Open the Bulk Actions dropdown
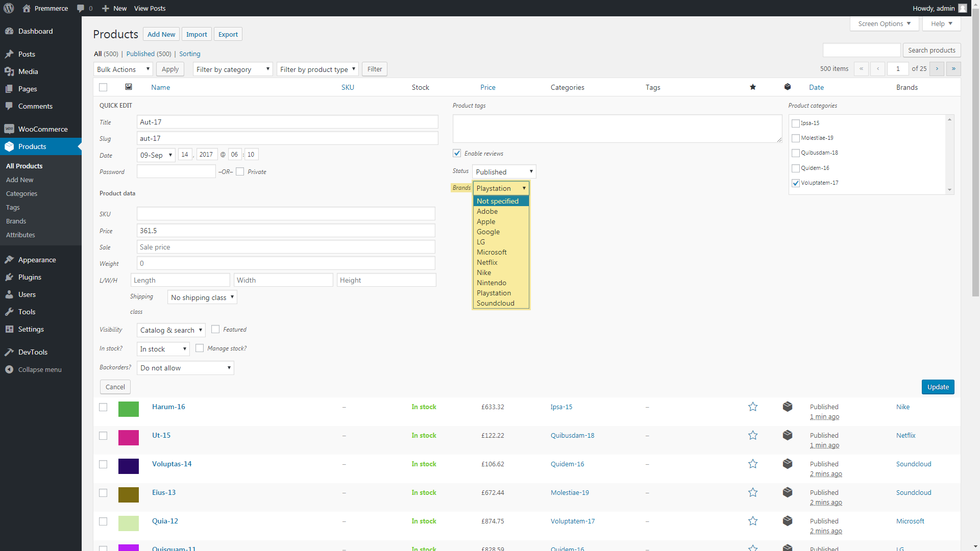This screenshot has height=551, width=980. point(124,69)
